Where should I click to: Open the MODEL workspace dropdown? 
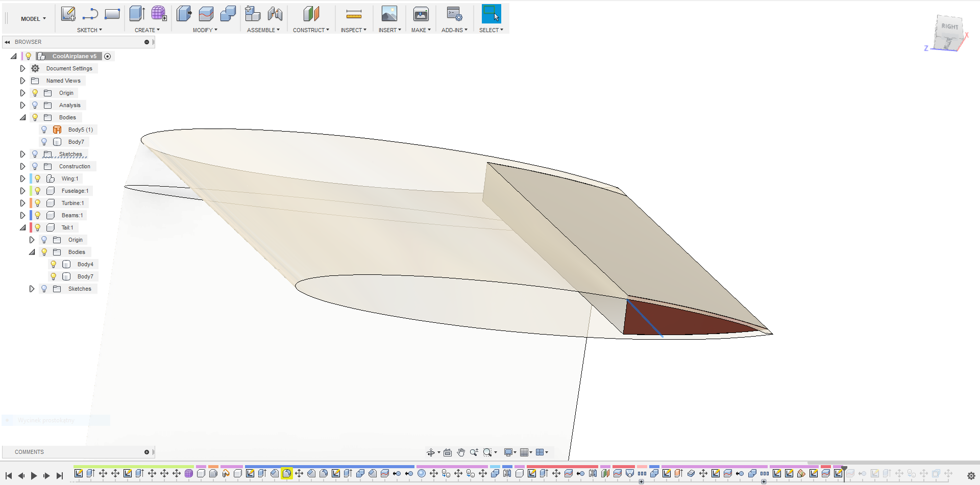pos(33,19)
